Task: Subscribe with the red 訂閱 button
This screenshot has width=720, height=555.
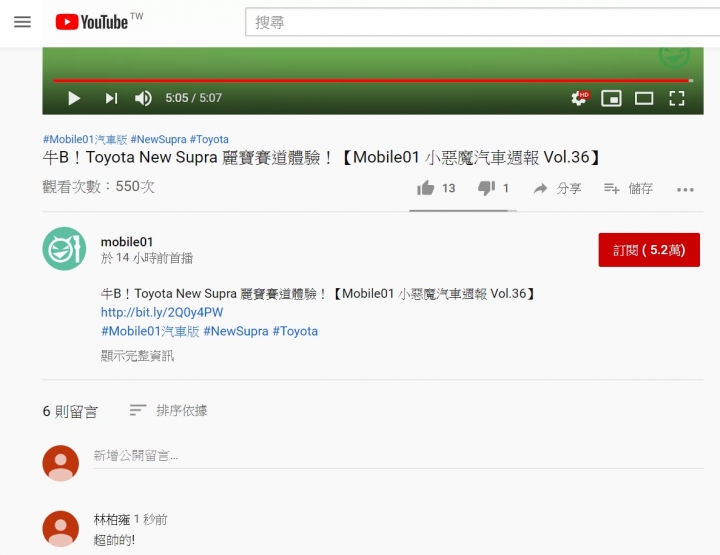Action: tap(649, 250)
